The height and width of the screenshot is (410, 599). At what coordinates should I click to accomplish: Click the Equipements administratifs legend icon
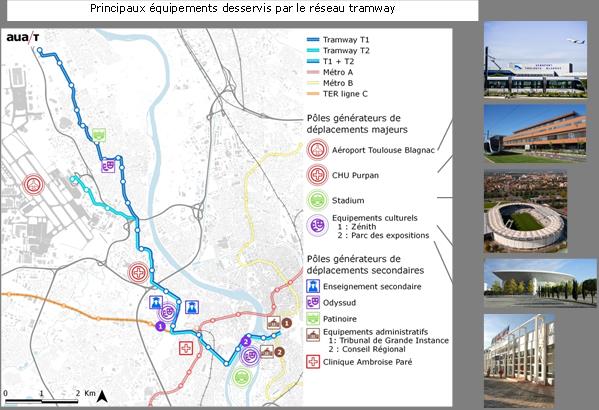click(x=313, y=335)
